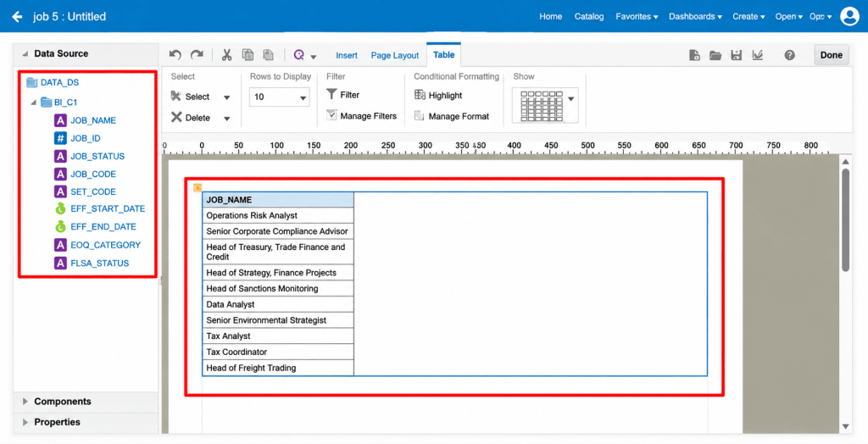
Task: Click the Open folder icon
Action: point(715,55)
